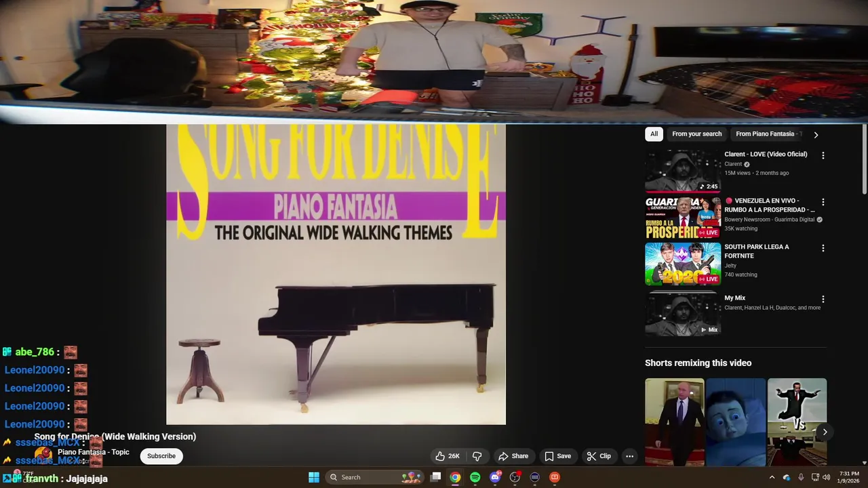Image resolution: width=868 pixels, height=488 pixels.
Task: Open the Windows Start menu
Action: (x=314, y=477)
